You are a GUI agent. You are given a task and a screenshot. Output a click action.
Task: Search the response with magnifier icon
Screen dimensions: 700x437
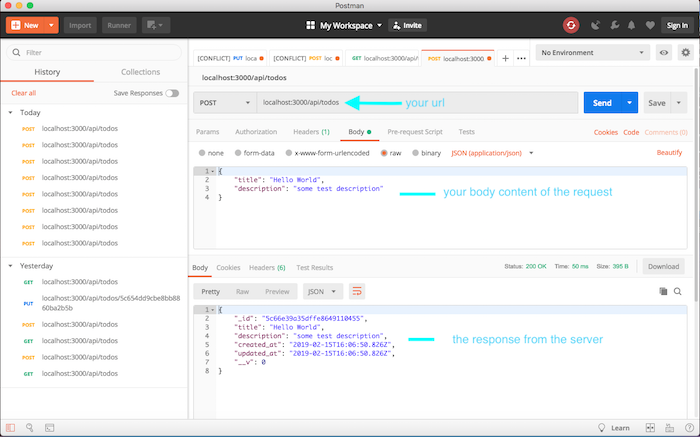coord(678,291)
